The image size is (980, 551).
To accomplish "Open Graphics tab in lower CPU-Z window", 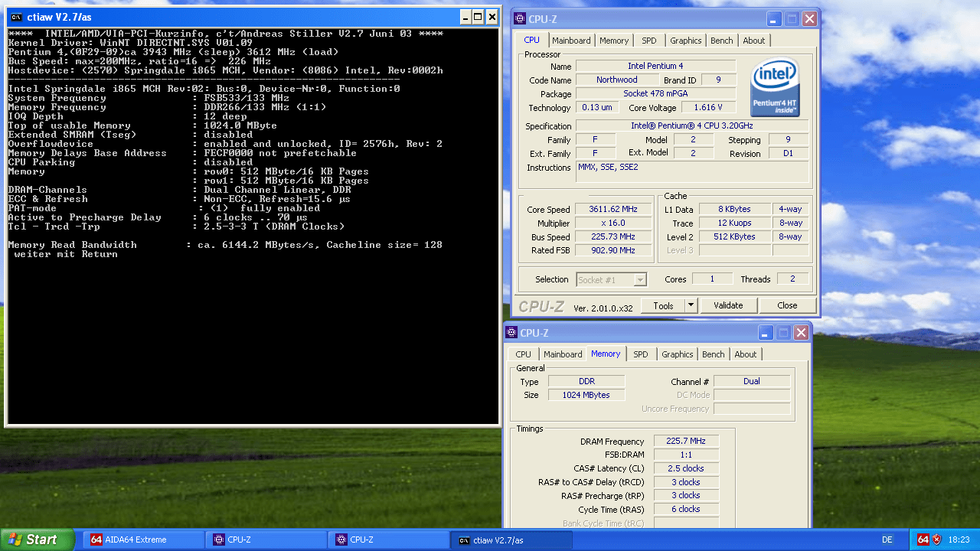I will (x=677, y=354).
